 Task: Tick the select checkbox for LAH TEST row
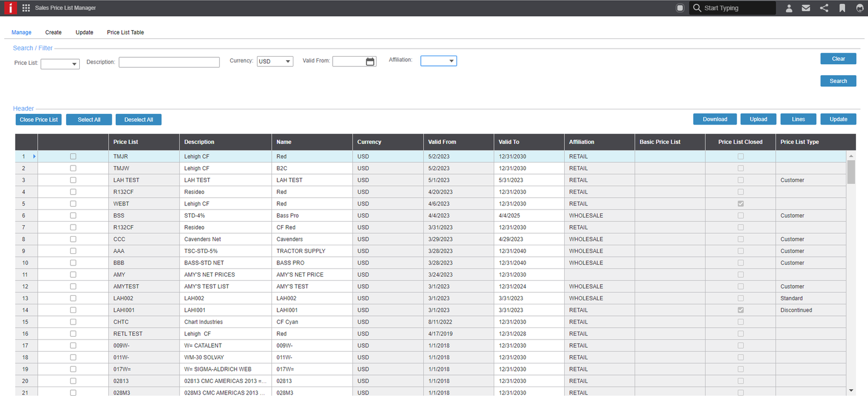pos(73,180)
